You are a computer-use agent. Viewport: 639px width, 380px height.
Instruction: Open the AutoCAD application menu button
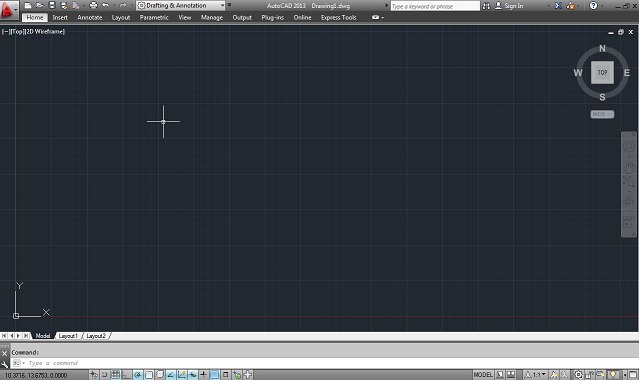(x=8, y=10)
